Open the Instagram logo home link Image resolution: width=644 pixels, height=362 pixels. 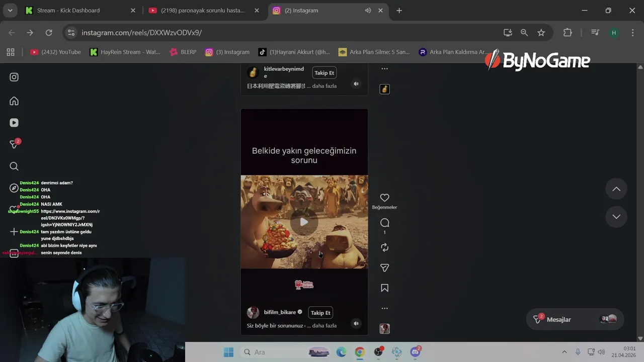tap(14, 77)
